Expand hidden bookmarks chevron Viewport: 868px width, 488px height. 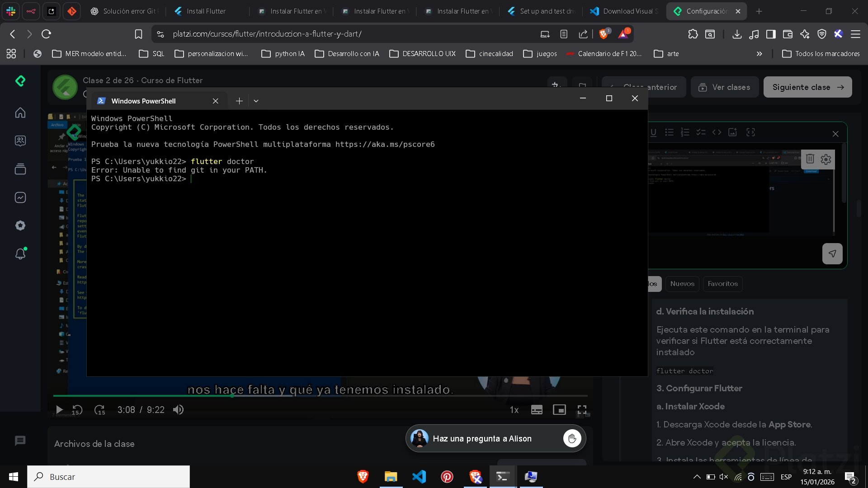click(x=759, y=54)
